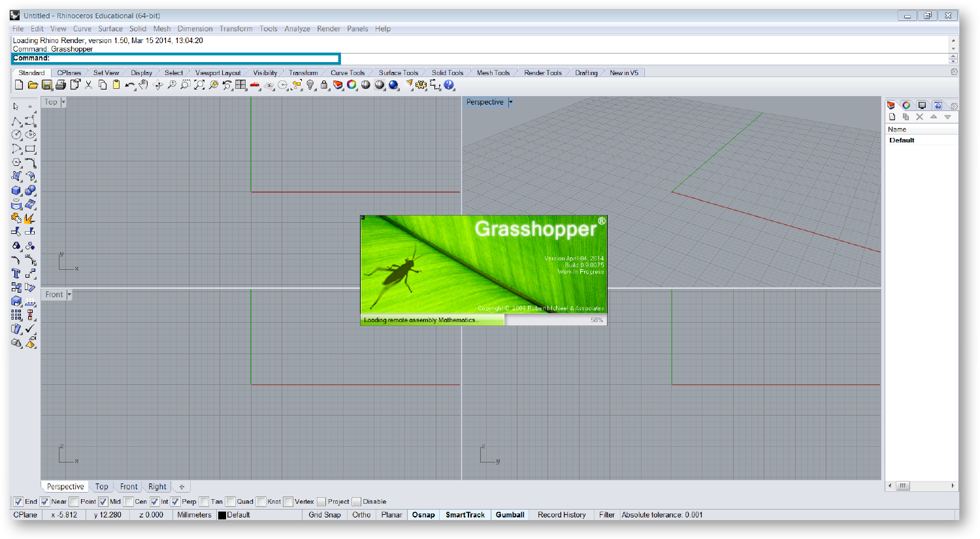Click the four-viewport layout icon
980x539 pixels.
point(241,85)
